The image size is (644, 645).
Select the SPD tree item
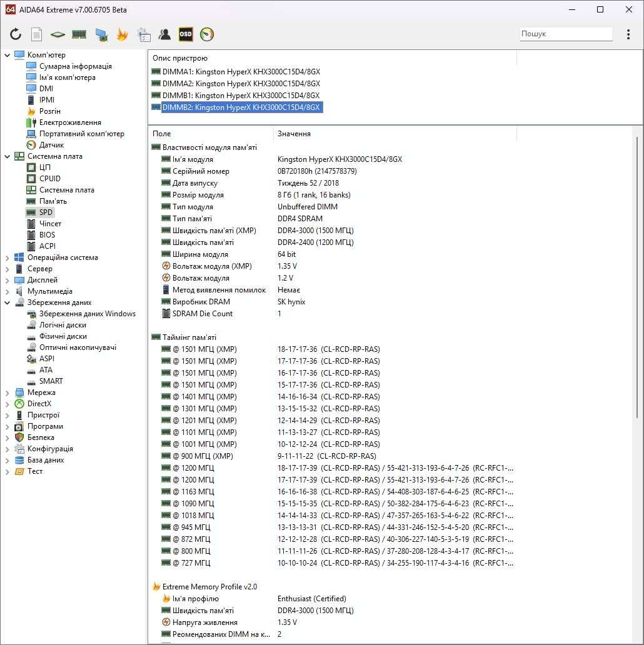[46, 212]
